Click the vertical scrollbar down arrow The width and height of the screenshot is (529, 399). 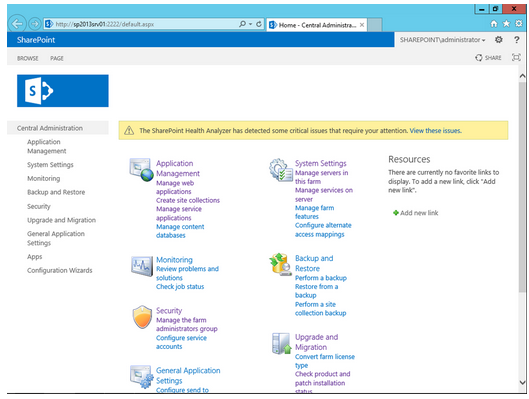coord(522,382)
